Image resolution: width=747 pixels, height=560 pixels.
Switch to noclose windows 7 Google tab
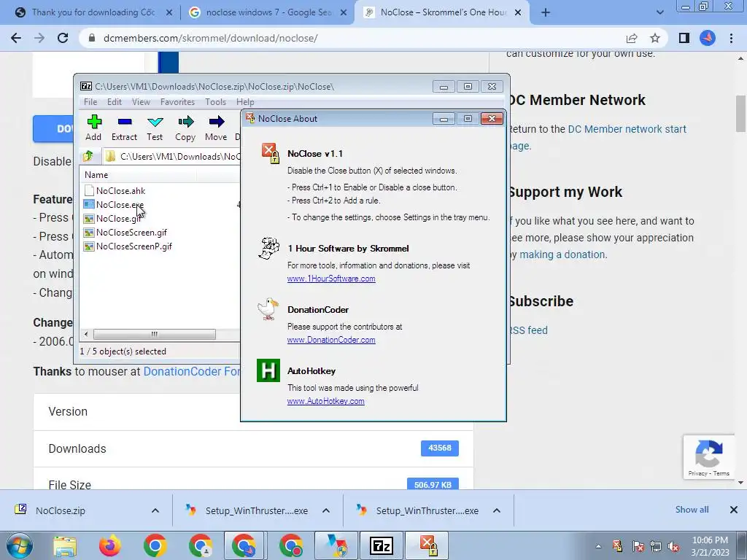268,12
